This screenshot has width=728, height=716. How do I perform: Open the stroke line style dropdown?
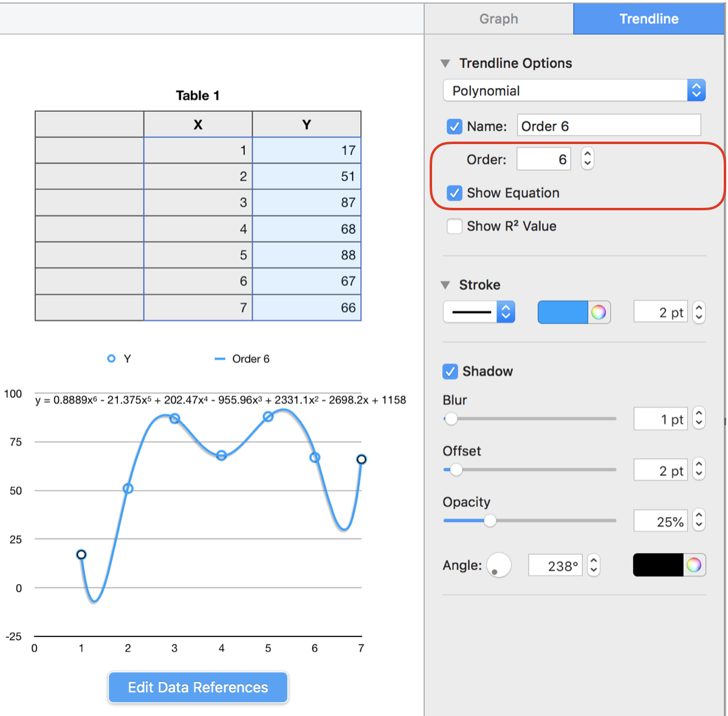[505, 312]
